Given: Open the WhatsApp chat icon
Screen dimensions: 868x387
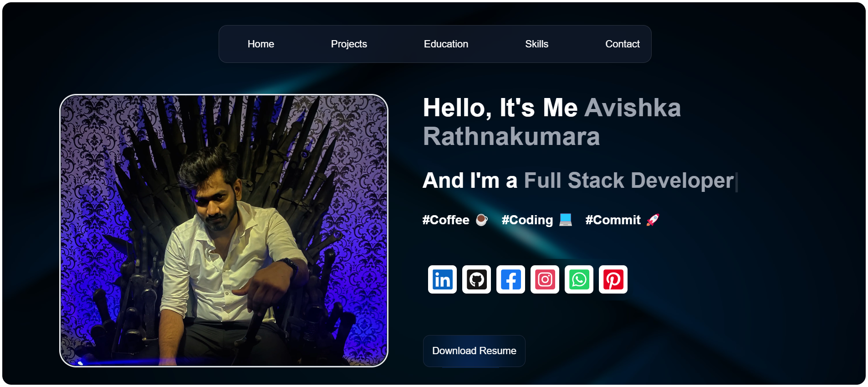Looking at the screenshot, I should click(x=579, y=279).
